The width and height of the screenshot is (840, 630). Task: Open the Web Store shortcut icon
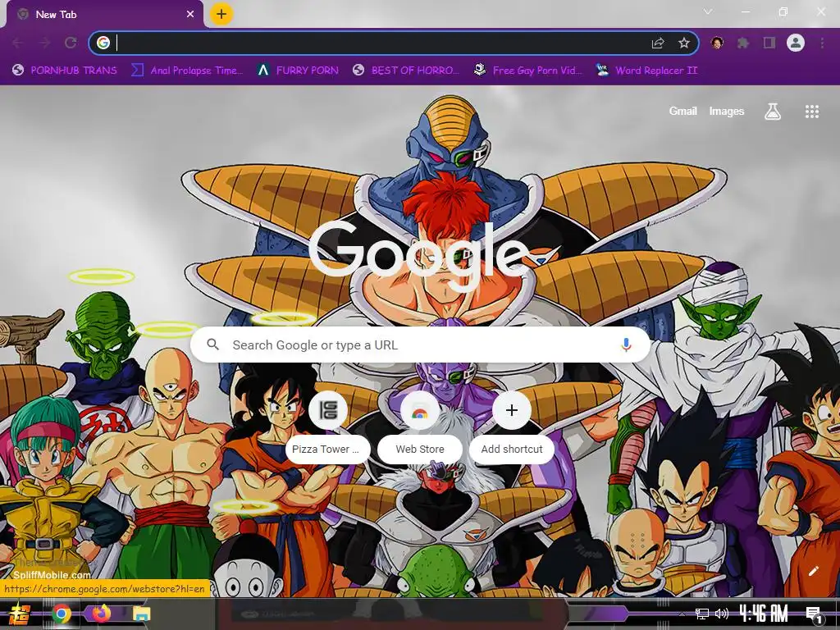[x=420, y=410]
